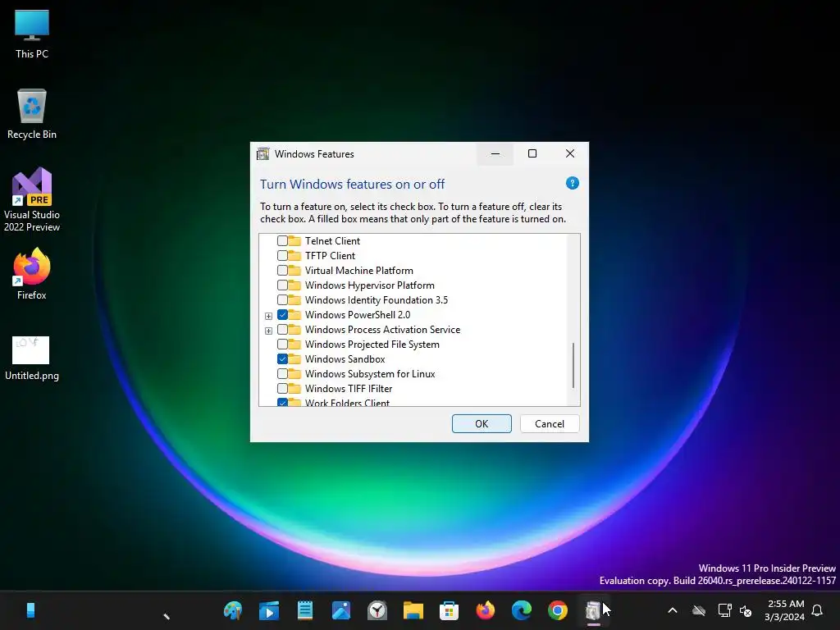
Task: Open the Clock app from taskbar
Action: [377, 610]
